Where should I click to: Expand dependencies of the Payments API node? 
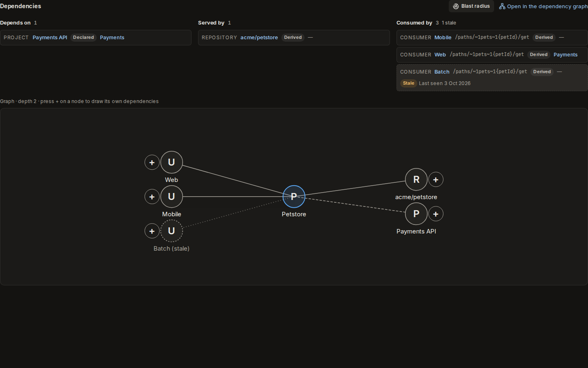point(436,214)
